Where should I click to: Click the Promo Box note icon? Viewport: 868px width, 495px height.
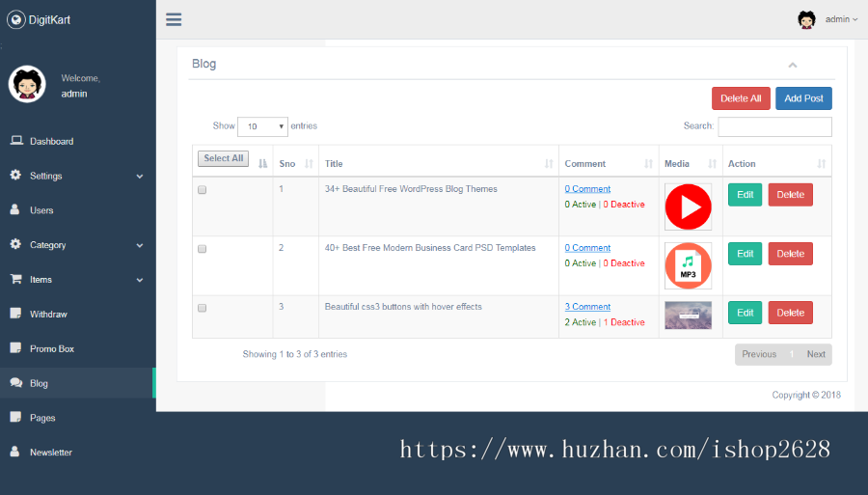(x=15, y=347)
